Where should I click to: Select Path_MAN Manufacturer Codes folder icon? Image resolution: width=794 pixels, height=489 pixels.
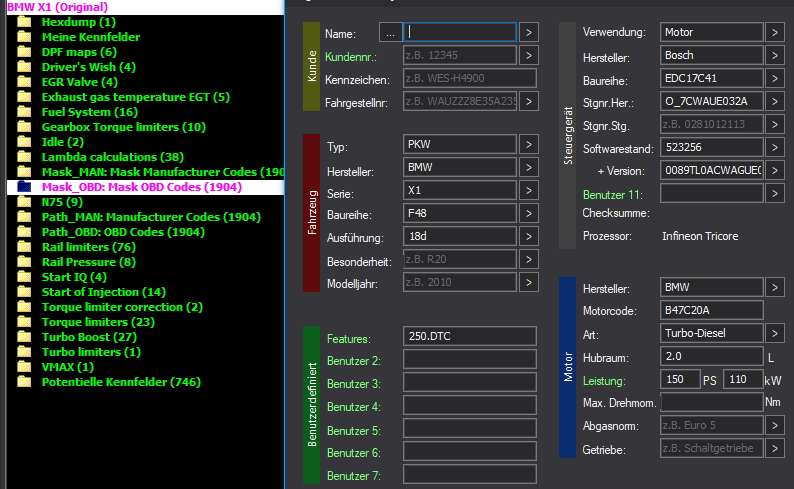tap(24, 217)
